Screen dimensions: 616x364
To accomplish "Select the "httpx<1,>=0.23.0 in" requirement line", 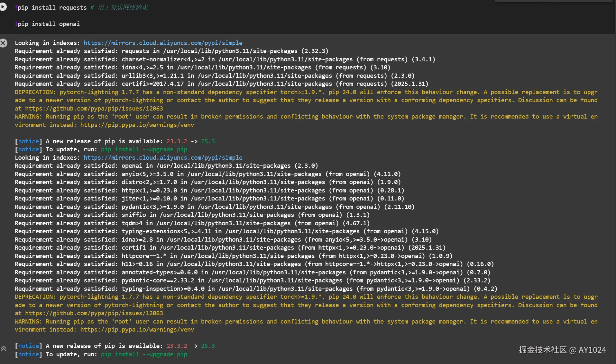I will pyautogui.click(x=209, y=191).
